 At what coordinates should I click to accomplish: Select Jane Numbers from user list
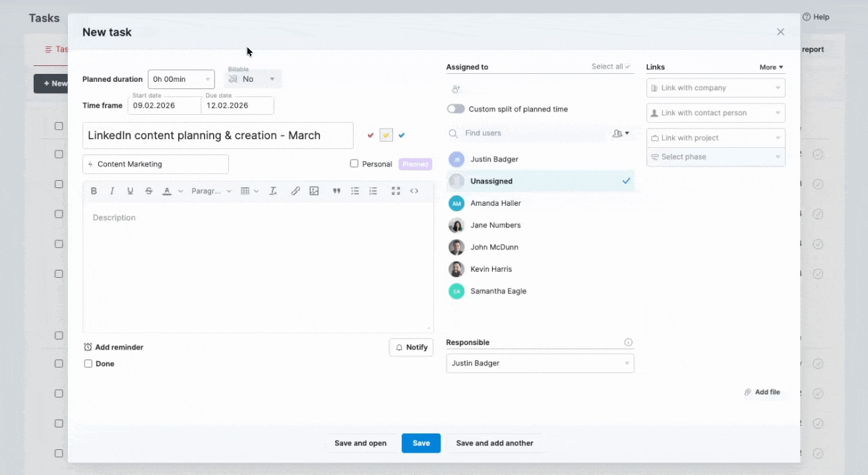[x=540, y=225]
